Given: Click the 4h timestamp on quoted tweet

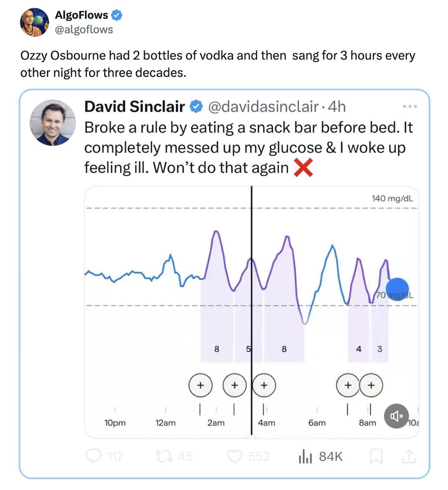Looking at the screenshot, I should (x=337, y=106).
